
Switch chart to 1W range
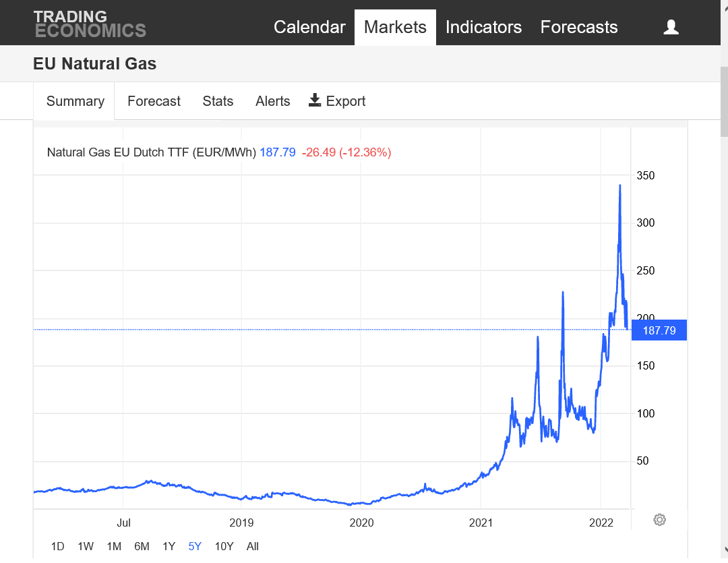[x=86, y=546]
